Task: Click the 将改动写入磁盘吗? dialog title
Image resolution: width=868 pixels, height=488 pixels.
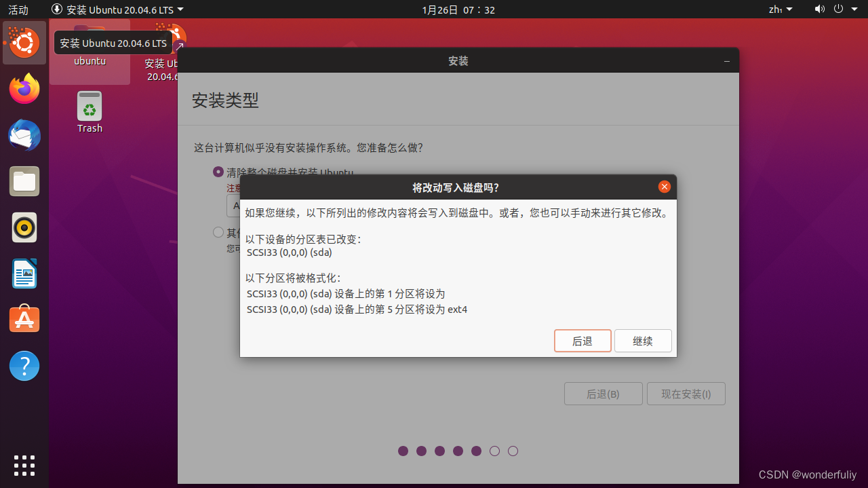Action: [x=456, y=187]
